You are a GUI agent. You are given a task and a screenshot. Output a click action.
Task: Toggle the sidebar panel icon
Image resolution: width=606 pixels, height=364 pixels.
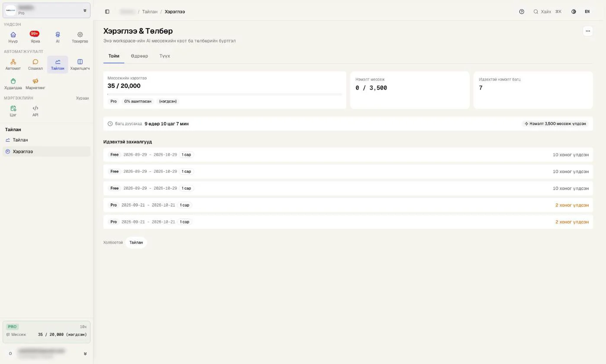tap(107, 12)
